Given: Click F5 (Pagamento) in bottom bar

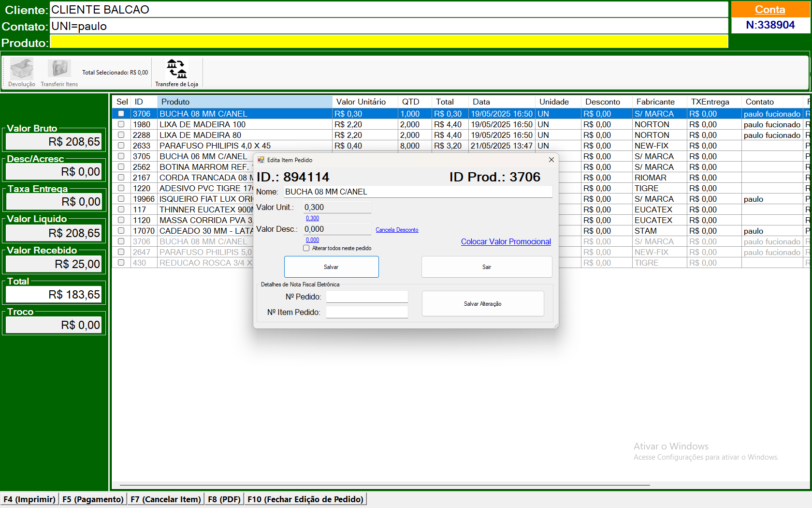Looking at the screenshot, I should tap(93, 499).
